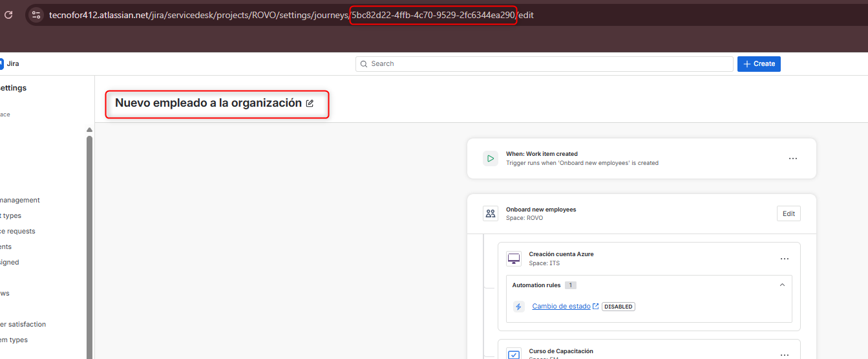This screenshot has width=868, height=359.
Task: Open more options for Curso de Capacitación
Action: point(784,354)
